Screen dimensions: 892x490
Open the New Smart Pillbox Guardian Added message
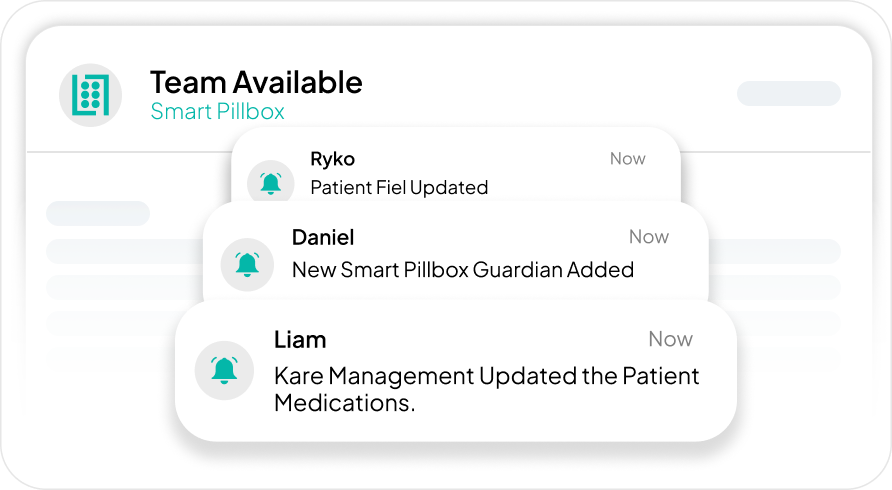[462, 269]
